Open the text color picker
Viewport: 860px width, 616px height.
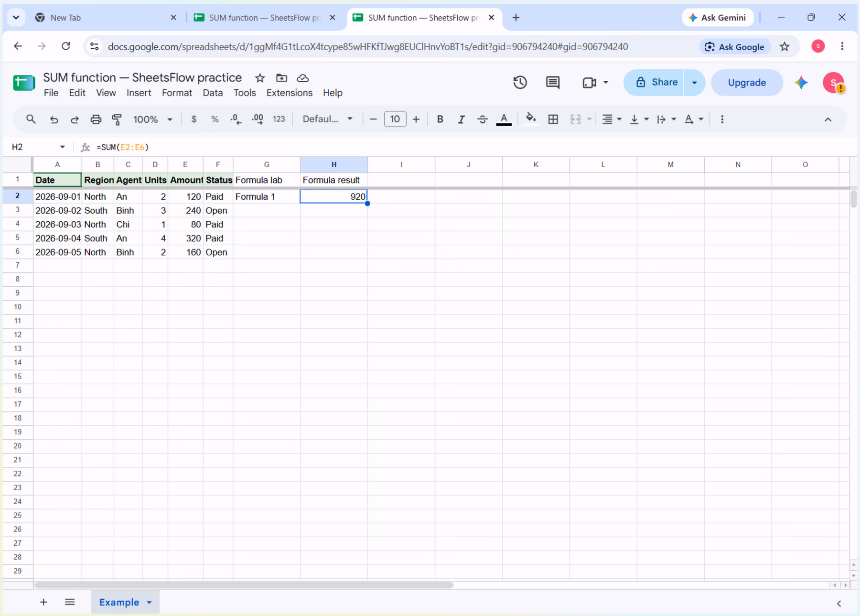(504, 119)
